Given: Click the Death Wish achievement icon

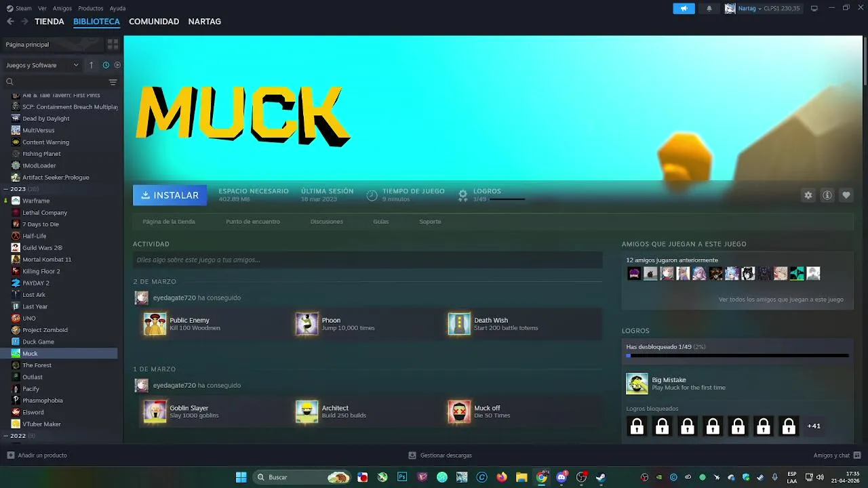Looking at the screenshot, I should tap(459, 324).
